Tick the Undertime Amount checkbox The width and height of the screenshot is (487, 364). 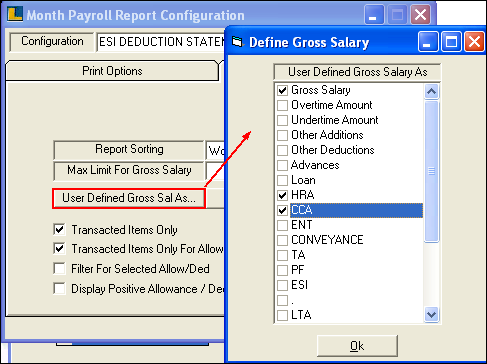[282, 120]
